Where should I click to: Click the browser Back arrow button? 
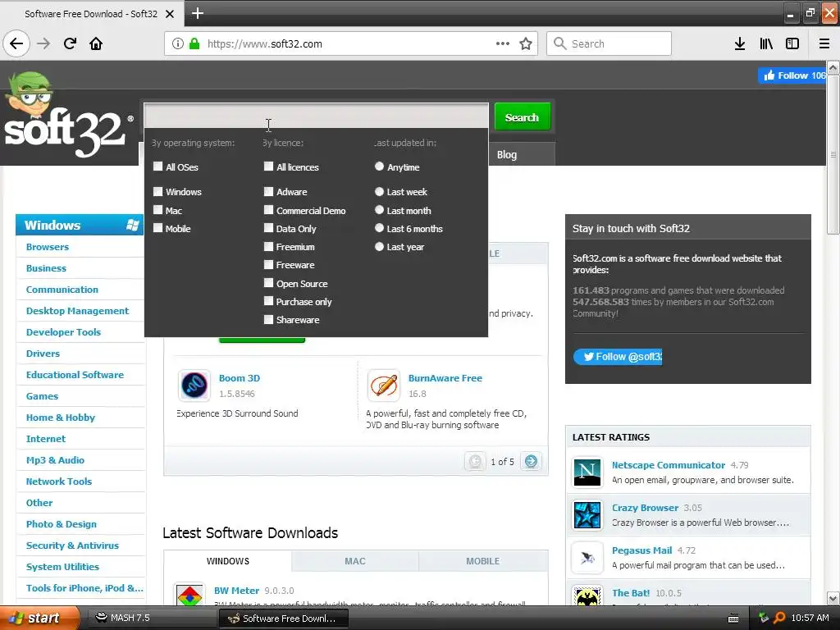tap(16, 43)
